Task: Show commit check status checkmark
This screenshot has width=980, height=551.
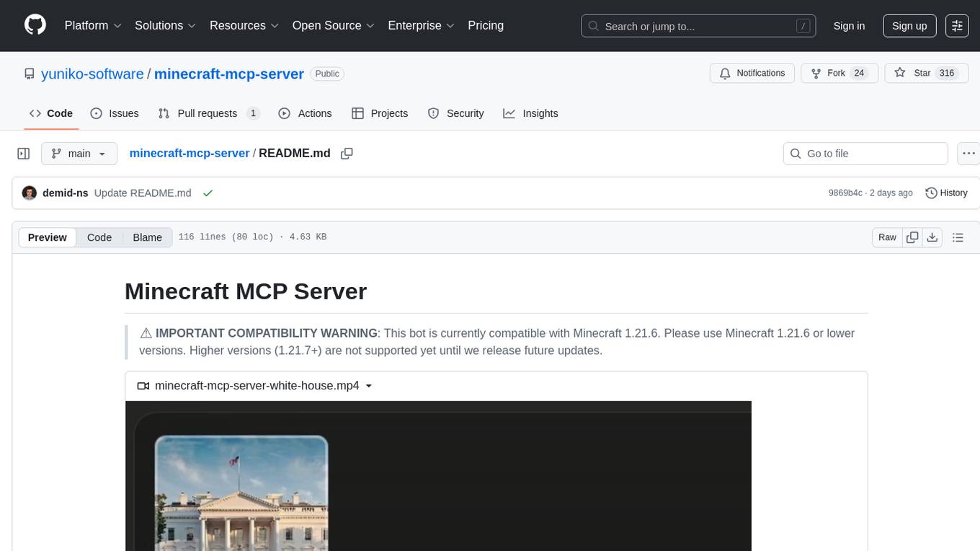Action: [x=208, y=193]
